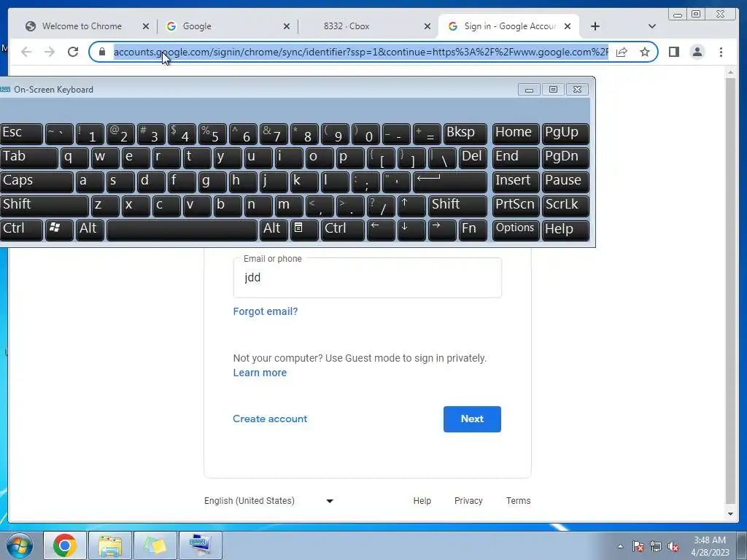Click the Action Center flag tray icon
Image resolution: width=747 pixels, height=560 pixels.
point(638,547)
